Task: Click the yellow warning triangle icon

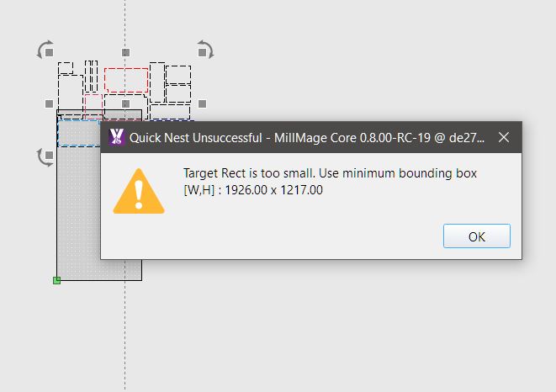Action: pyautogui.click(x=139, y=191)
